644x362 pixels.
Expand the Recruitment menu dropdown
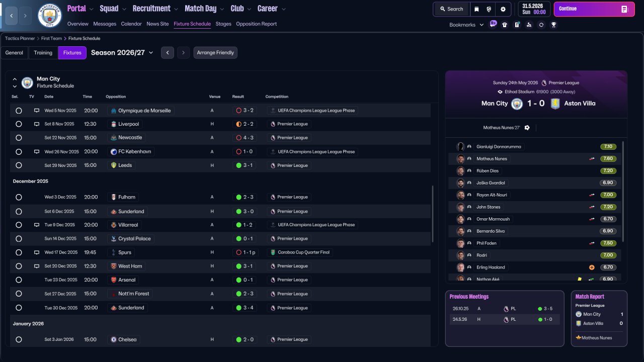(x=176, y=9)
